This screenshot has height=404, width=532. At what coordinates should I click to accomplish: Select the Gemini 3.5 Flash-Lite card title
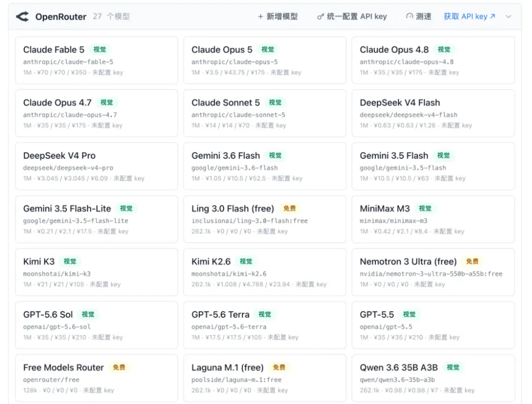pos(67,208)
